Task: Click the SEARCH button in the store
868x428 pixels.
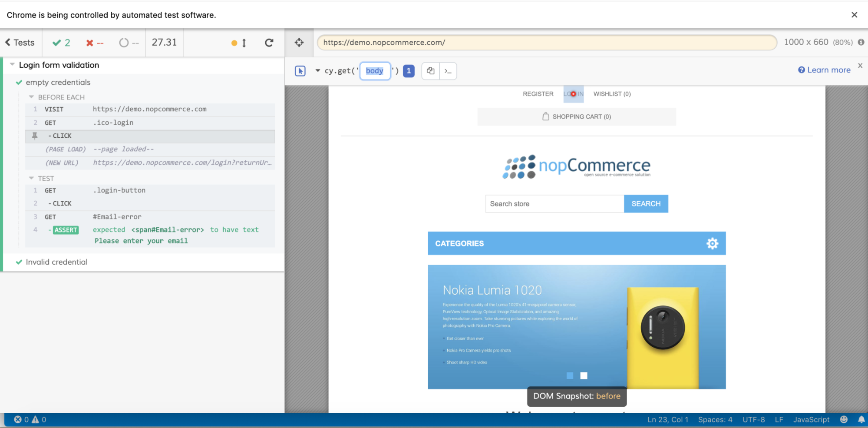Action: pos(646,203)
